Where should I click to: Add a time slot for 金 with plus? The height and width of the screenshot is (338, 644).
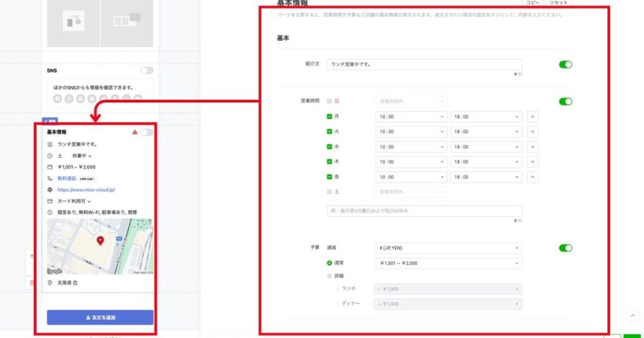click(x=532, y=177)
